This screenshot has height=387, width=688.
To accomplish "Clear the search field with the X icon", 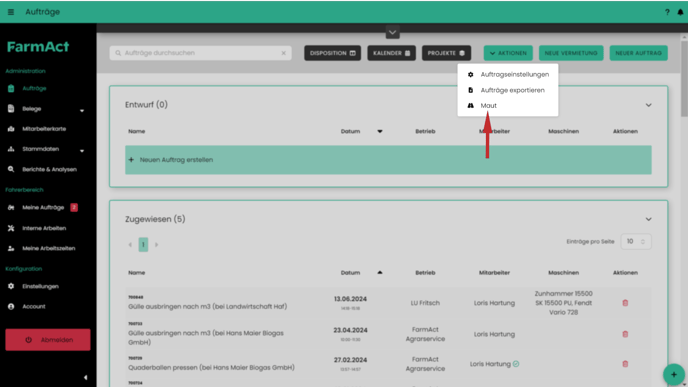I will [283, 53].
